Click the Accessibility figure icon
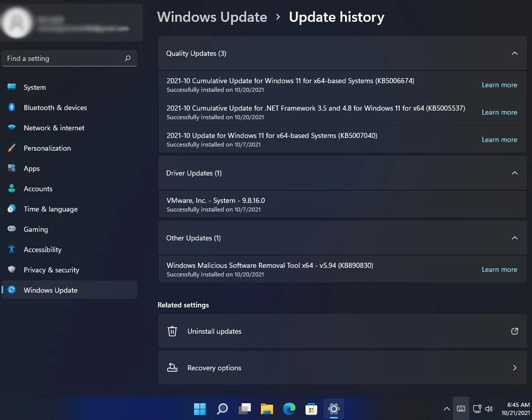532x420 pixels. 12,249
